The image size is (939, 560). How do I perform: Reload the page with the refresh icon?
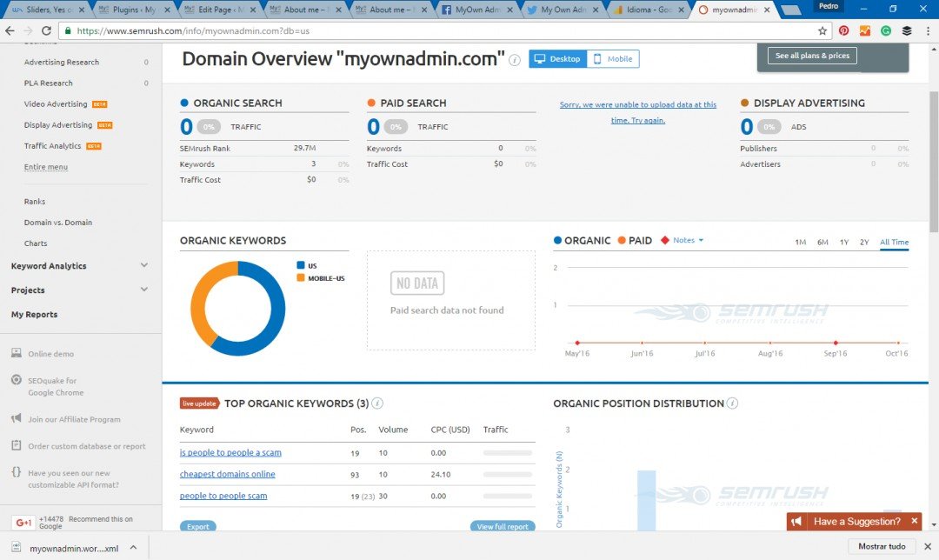tap(46, 30)
